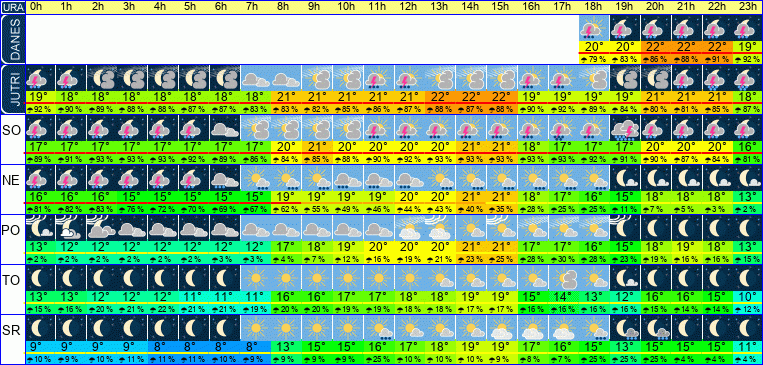This screenshot has height=365, width=763.
Task: Click TO 23h temperature 10°
Action: (747, 296)
